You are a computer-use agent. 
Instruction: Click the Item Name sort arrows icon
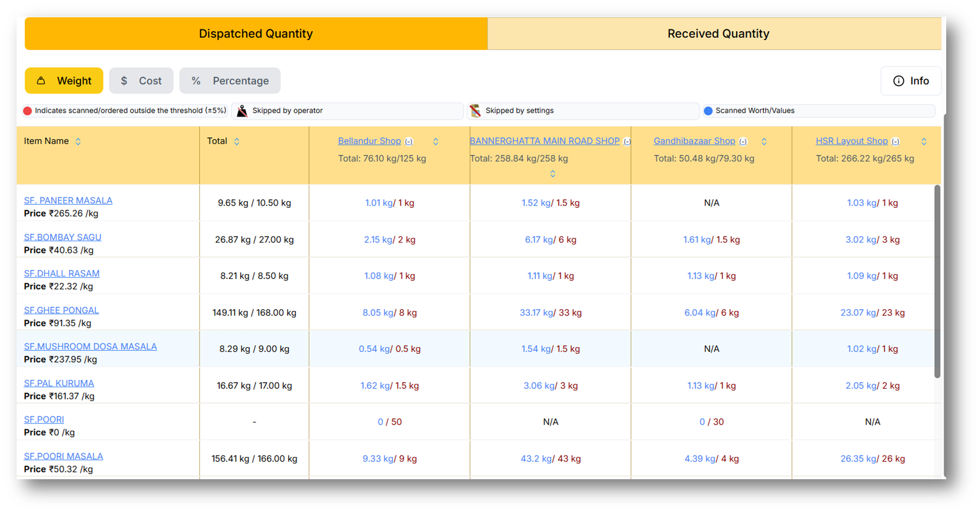tap(78, 141)
